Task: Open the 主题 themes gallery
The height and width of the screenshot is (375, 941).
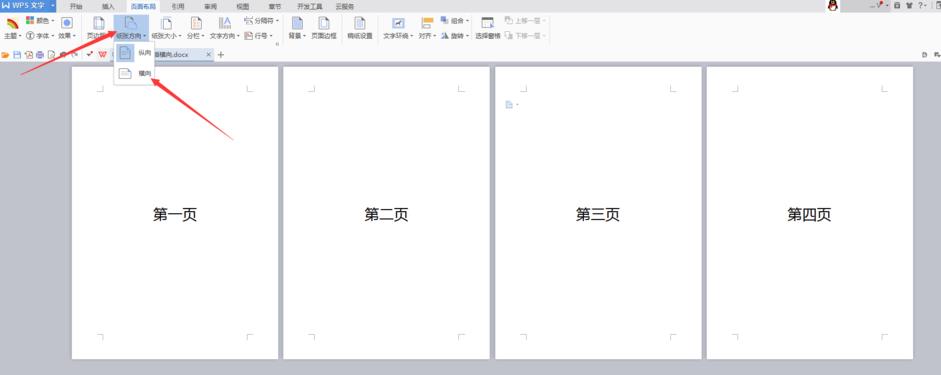Action: (12, 28)
